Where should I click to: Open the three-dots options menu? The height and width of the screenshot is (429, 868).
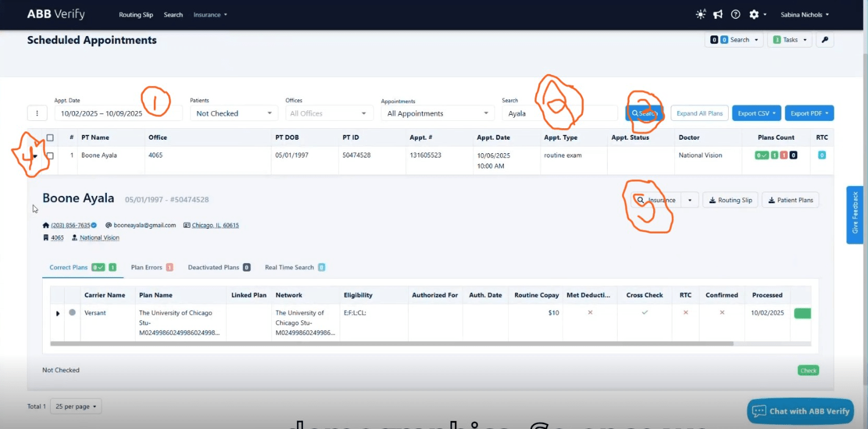pyautogui.click(x=37, y=113)
